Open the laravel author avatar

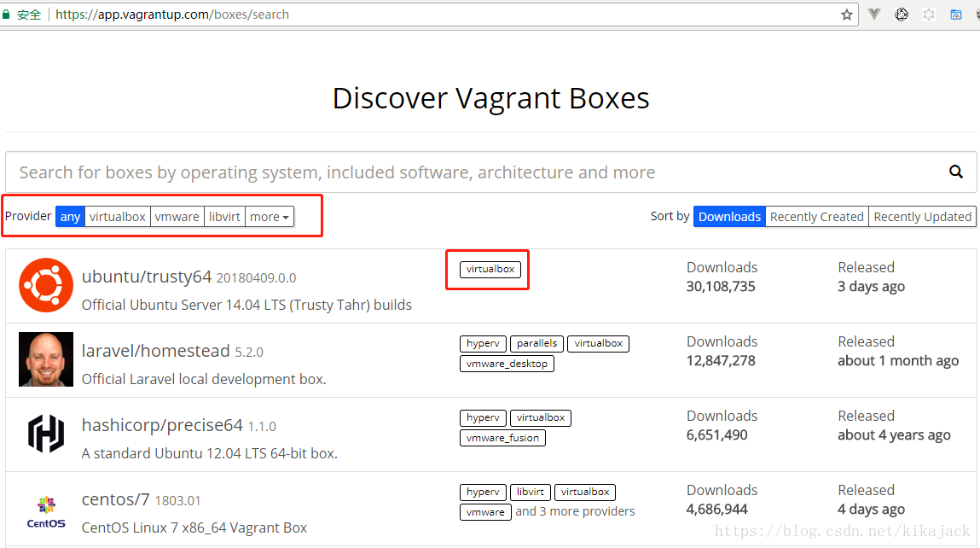click(45, 359)
